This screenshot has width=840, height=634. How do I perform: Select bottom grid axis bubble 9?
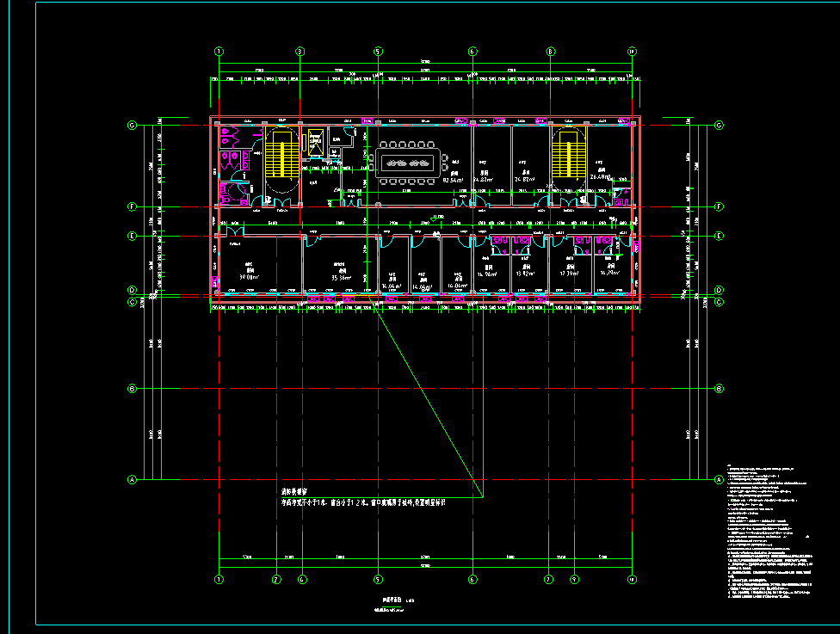pyautogui.click(x=573, y=579)
